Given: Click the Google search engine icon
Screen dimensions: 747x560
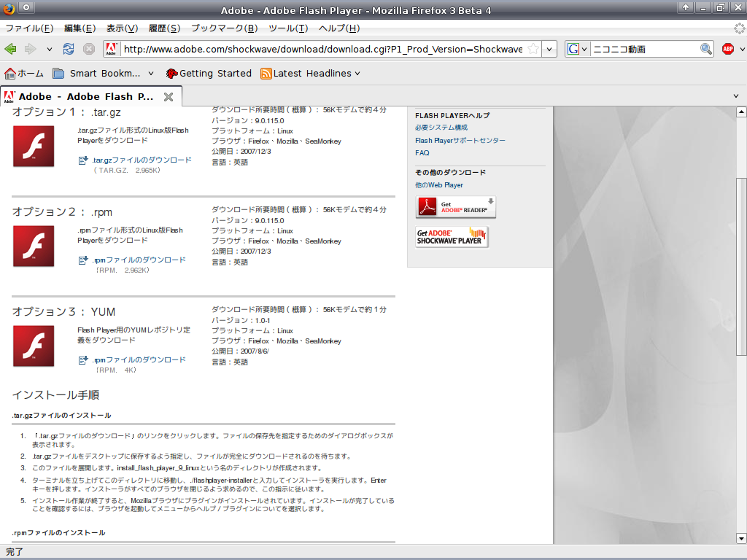Looking at the screenshot, I should 573,49.
